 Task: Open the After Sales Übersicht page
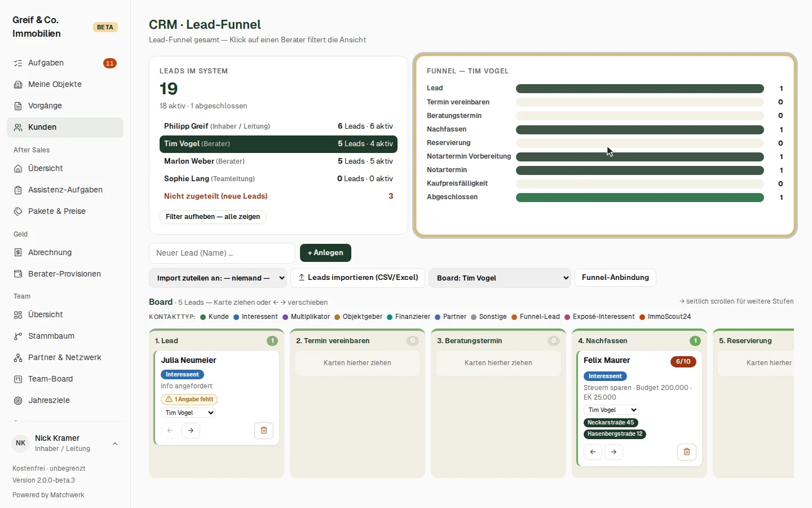(x=65, y=169)
